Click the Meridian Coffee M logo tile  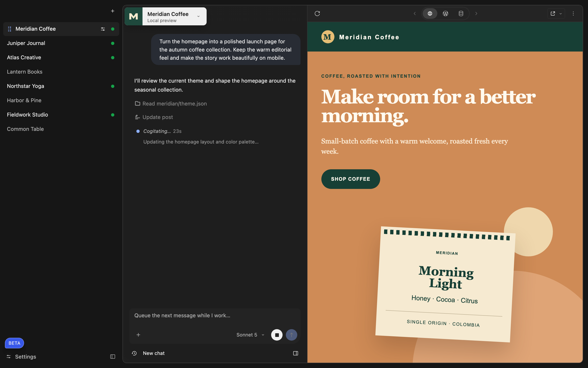pos(133,16)
